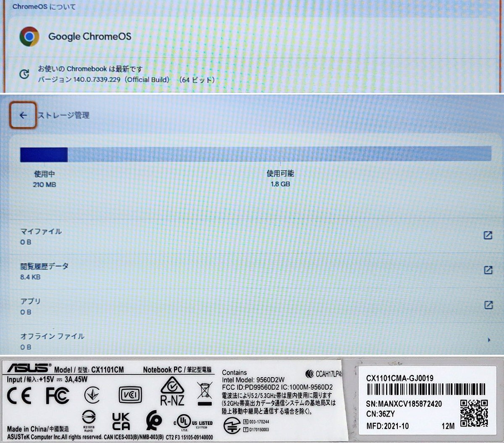The width and height of the screenshot is (504, 443).
Task: Click the UL Listed certification mark
Action: 194,423
